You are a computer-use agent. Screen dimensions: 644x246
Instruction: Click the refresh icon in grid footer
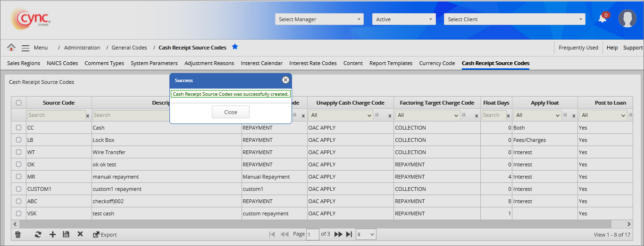38,234
